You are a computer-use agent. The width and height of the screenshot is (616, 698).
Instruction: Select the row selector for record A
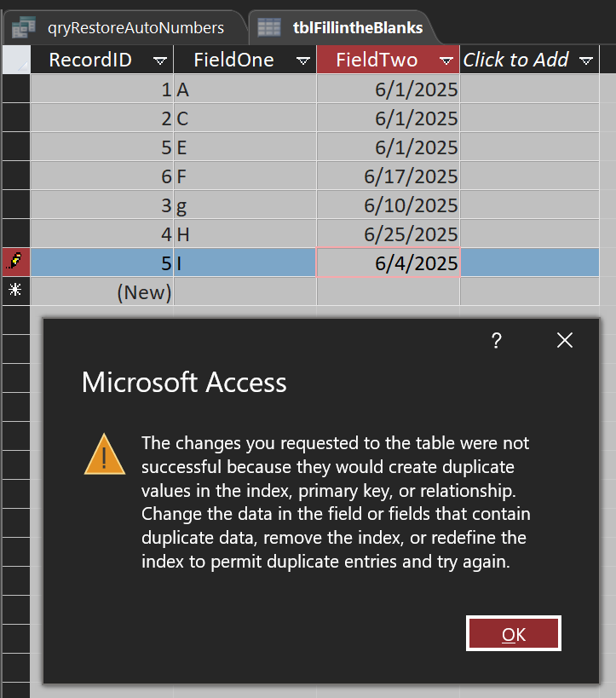16,89
